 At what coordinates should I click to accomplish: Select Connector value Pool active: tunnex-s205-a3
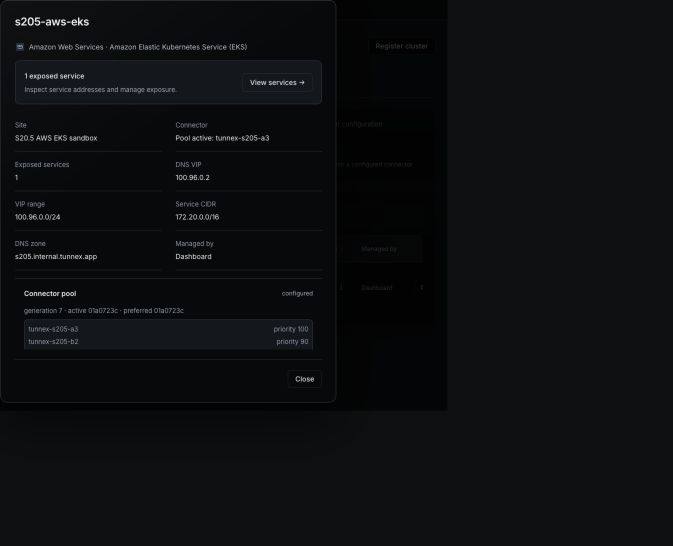click(x=222, y=138)
